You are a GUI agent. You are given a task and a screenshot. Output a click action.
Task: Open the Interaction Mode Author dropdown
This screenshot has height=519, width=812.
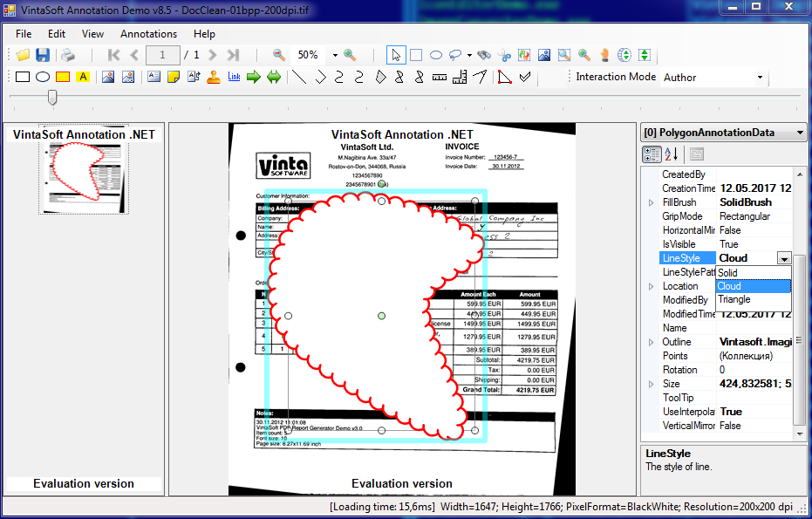pyautogui.click(x=760, y=77)
